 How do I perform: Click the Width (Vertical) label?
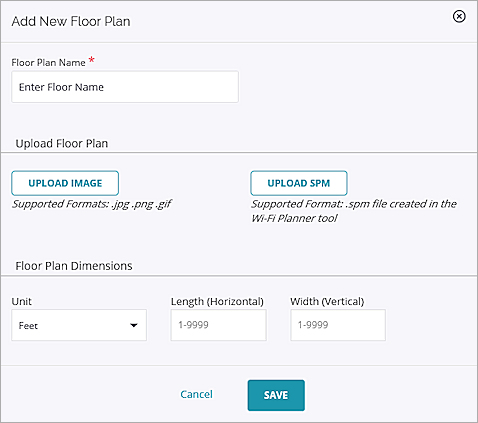point(327,301)
